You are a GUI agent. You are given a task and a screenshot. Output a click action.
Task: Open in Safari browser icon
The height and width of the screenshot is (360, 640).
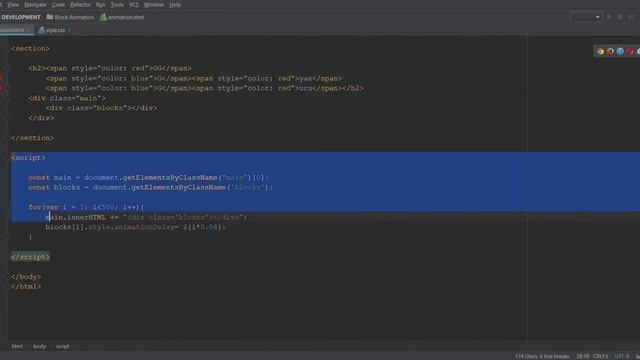(x=620, y=51)
